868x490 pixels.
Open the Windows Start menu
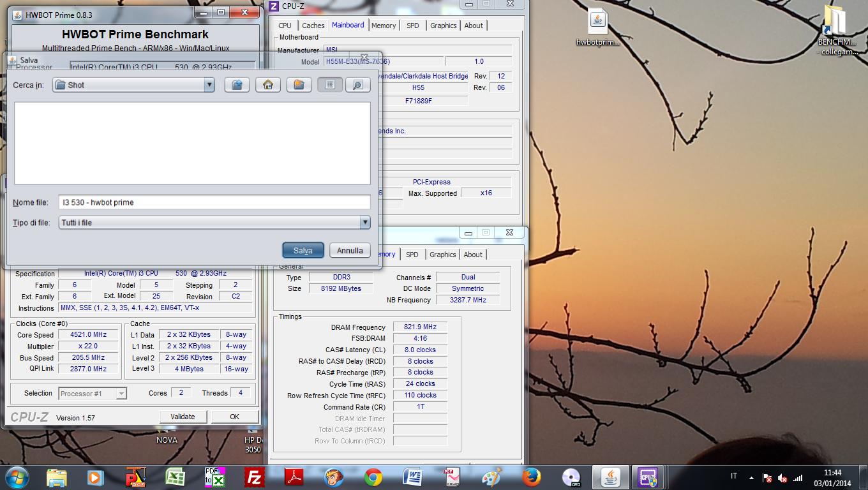point(17,477)
